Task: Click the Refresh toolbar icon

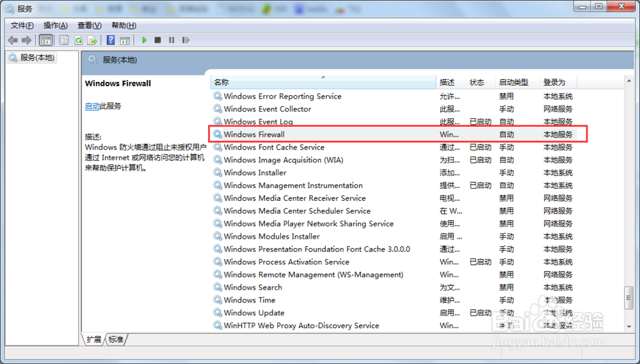Action: pyautogui.click(x=78, y=40)
